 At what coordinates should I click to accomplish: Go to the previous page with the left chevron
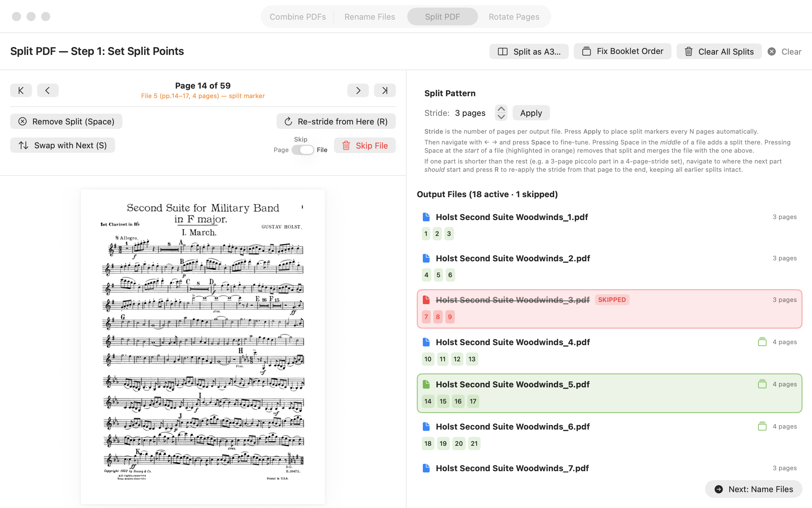tap(48, 90)
